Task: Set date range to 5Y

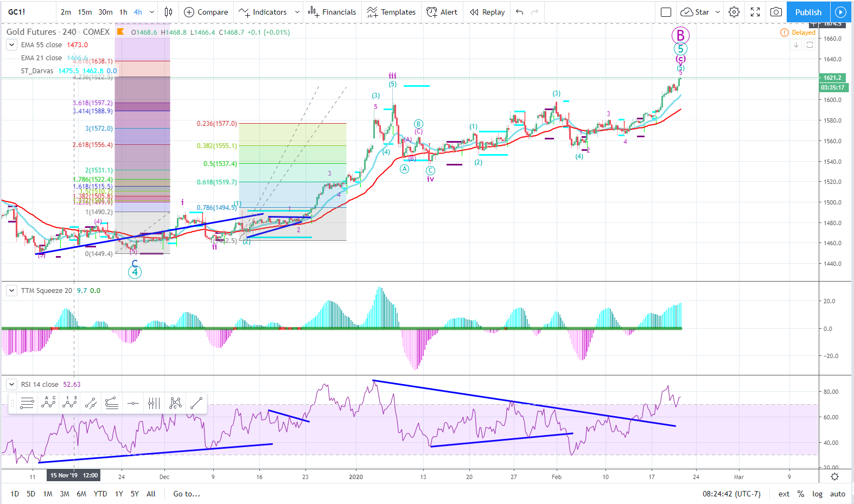Action: point(135,494)
